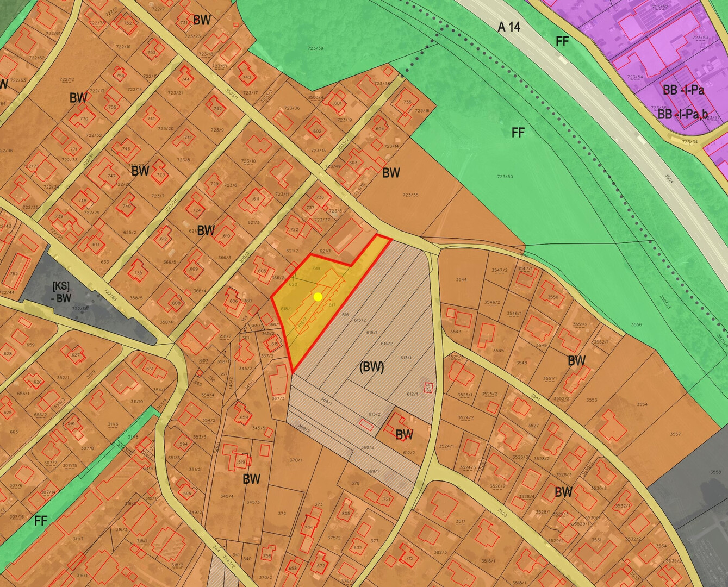Select parcel 3554
This screenshot has height=587, width=728.
tap(642, 404)
